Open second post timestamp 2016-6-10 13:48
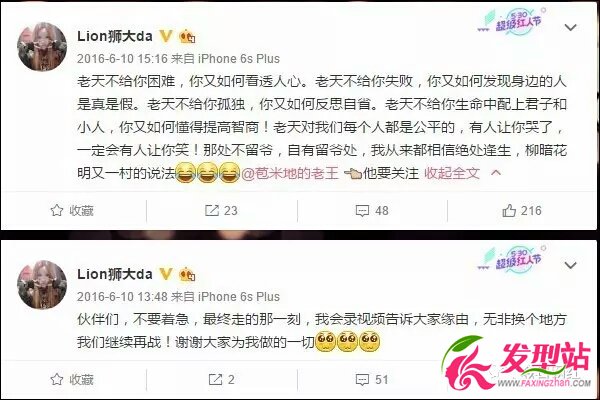 click(x=122, y=297)
